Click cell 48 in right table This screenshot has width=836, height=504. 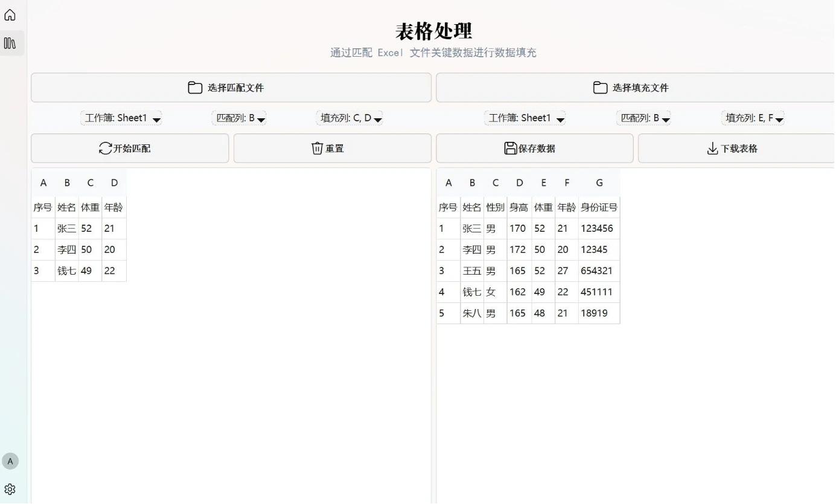point(543,313)
